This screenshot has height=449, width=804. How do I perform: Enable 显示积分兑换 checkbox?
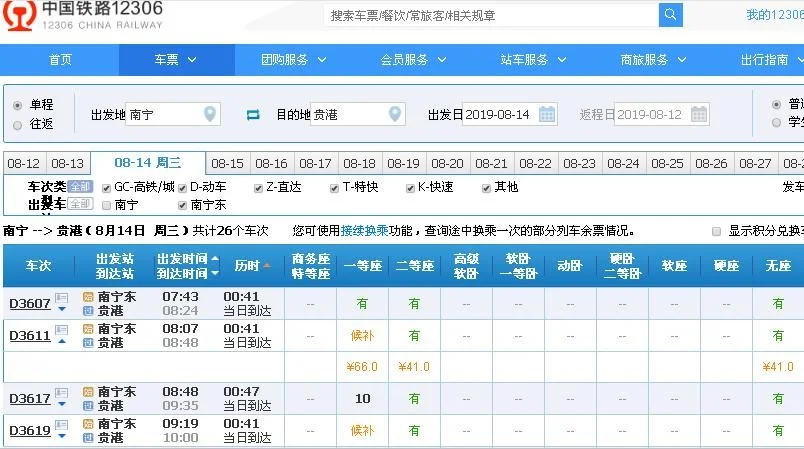click(717, 232)
